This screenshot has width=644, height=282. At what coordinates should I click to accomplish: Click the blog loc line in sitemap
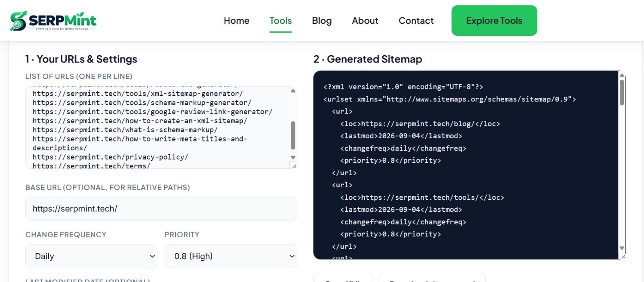point(420,124)
